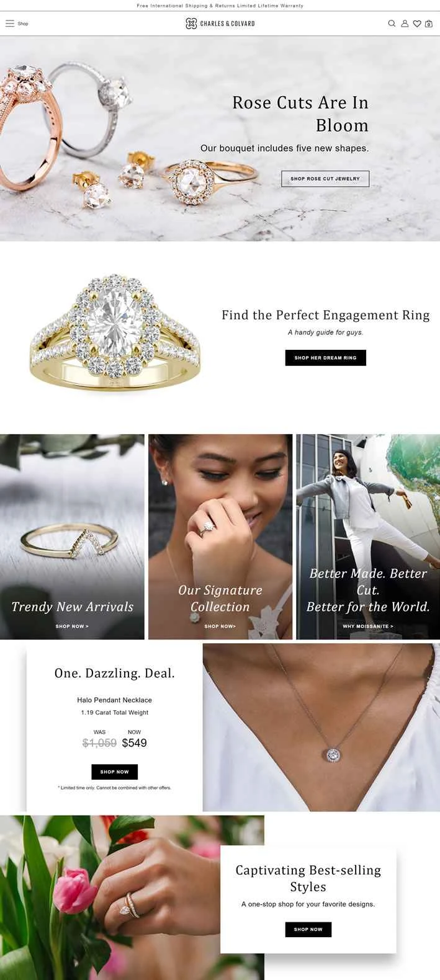Click the free shipping and warranty banner
This screenshot has width=440, height=980.
point(220,6)
